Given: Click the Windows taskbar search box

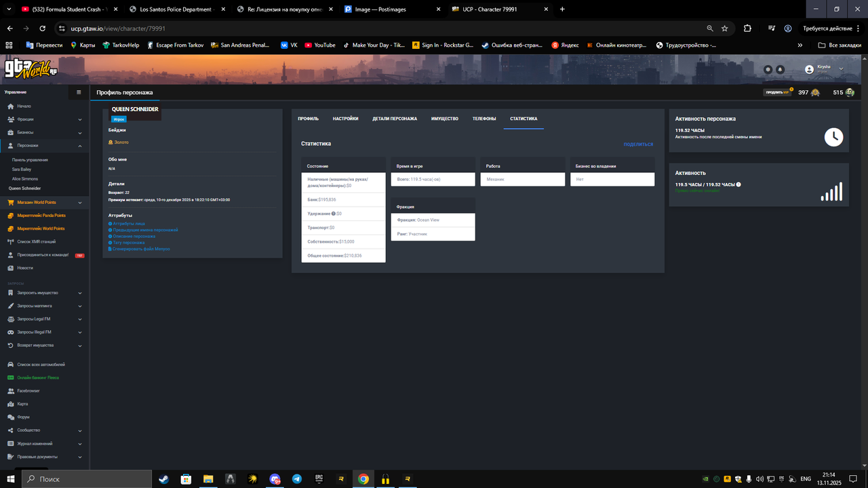Looking at the screenshot, I should tap(87, 479).
